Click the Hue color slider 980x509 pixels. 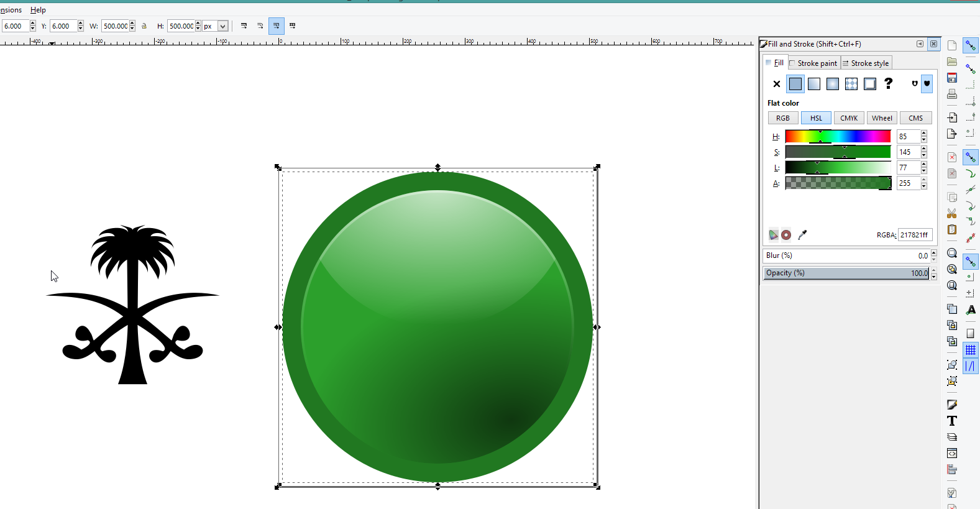point(837,136)
